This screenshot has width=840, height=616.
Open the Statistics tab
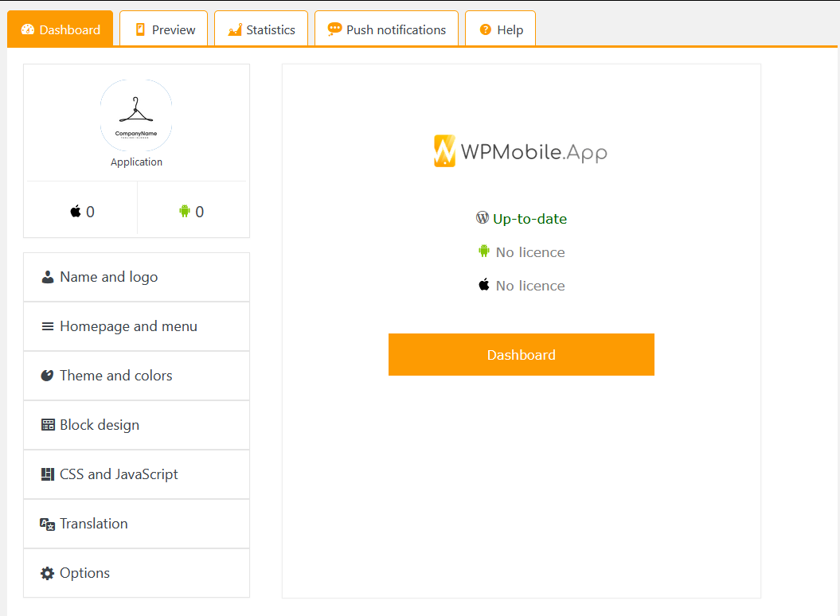click(x=261, y=29)
